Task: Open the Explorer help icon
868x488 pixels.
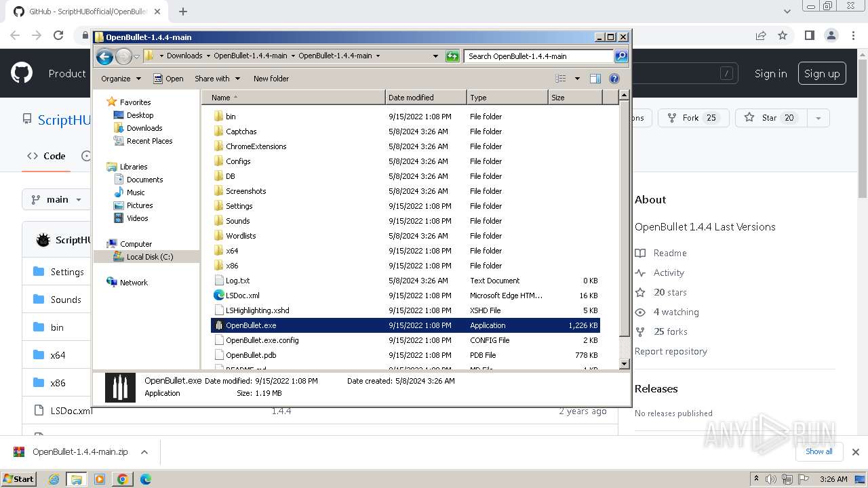Action: click(614, 79)
